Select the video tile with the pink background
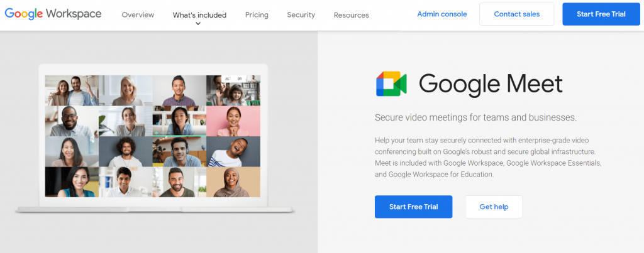This screenshot has width=644, height=253. tap(233, 121)
